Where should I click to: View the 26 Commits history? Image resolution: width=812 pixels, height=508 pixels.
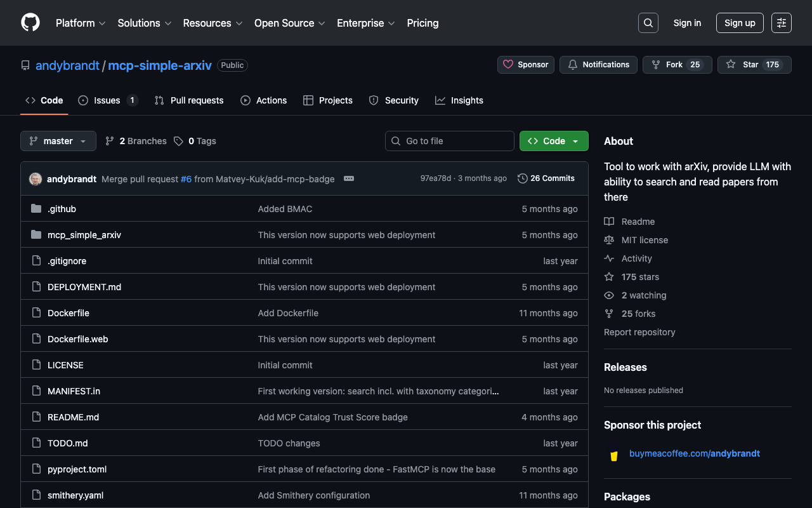[x=546, y=178]
